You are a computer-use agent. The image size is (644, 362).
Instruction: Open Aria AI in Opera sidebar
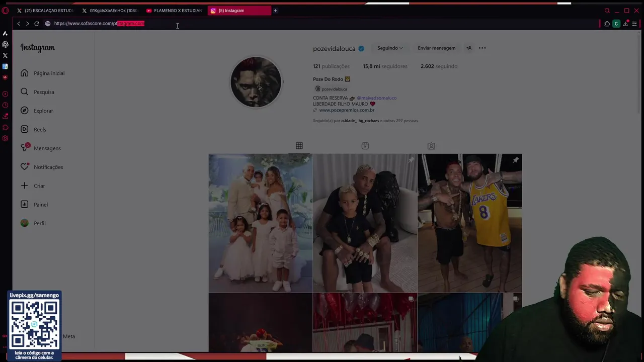(5, 33)
